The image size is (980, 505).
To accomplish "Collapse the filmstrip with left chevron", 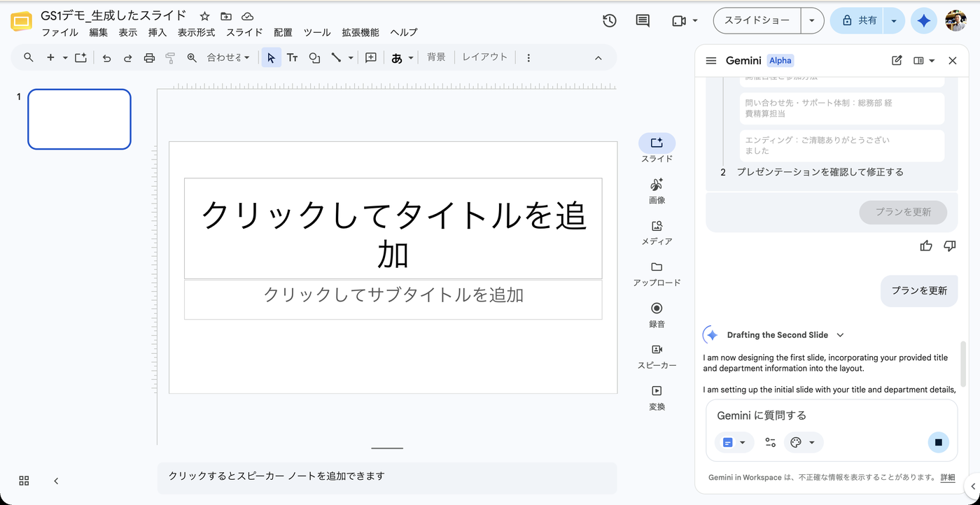I will point(56,481).
